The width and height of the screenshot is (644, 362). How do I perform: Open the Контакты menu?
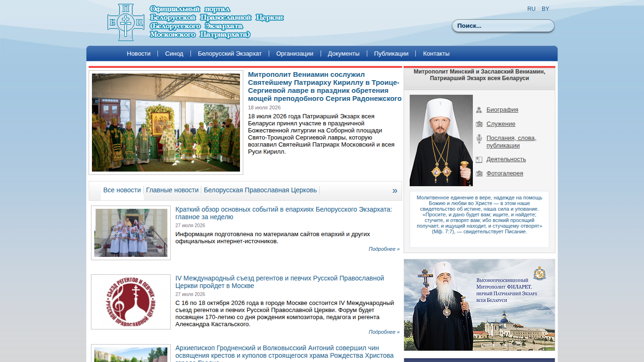[x=436, y=54]
